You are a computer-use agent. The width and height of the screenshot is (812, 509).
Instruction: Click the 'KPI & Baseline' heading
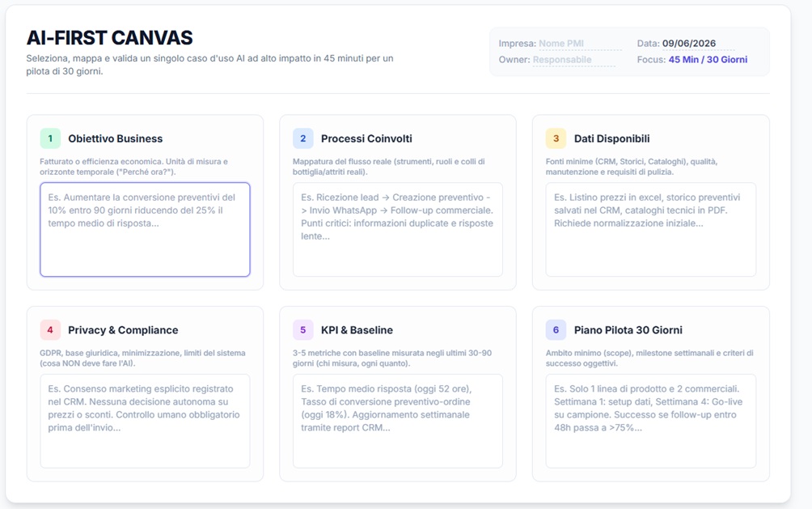(357, 330)
